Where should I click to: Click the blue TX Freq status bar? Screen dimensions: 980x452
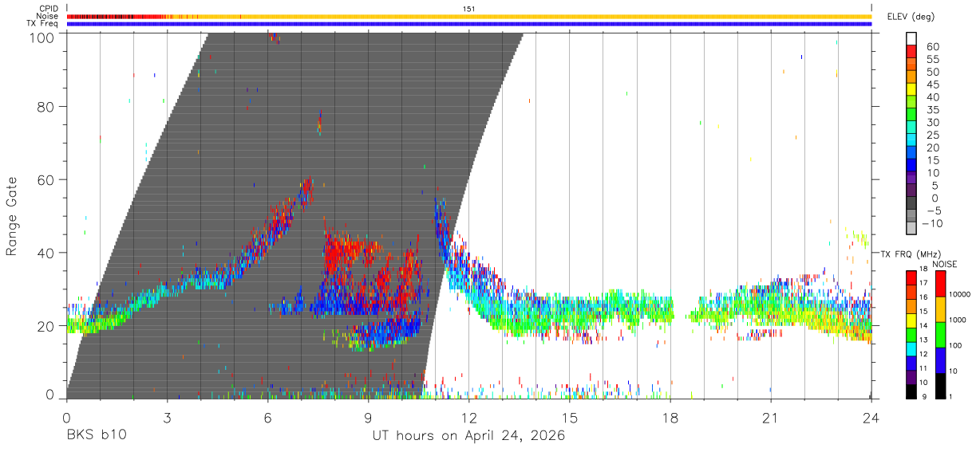pyautogui.click(x=468, y=24)
